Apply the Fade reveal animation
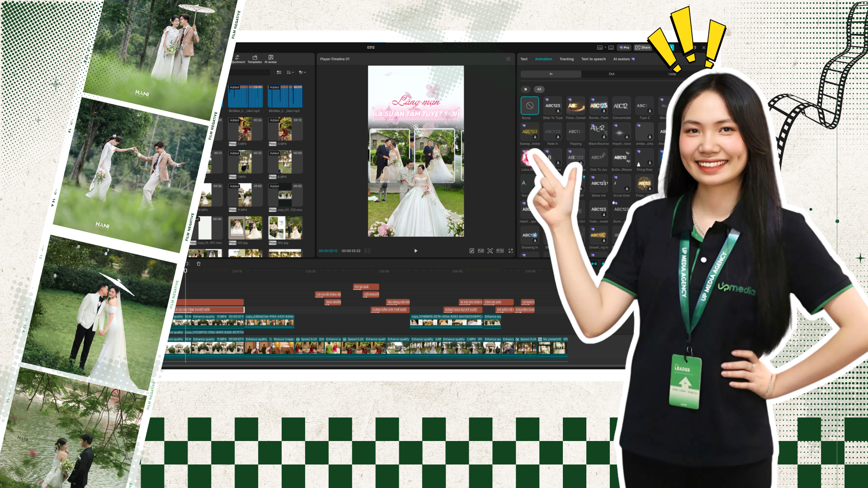This screenshot has width=868, height=488. click(x=599, y=210)
